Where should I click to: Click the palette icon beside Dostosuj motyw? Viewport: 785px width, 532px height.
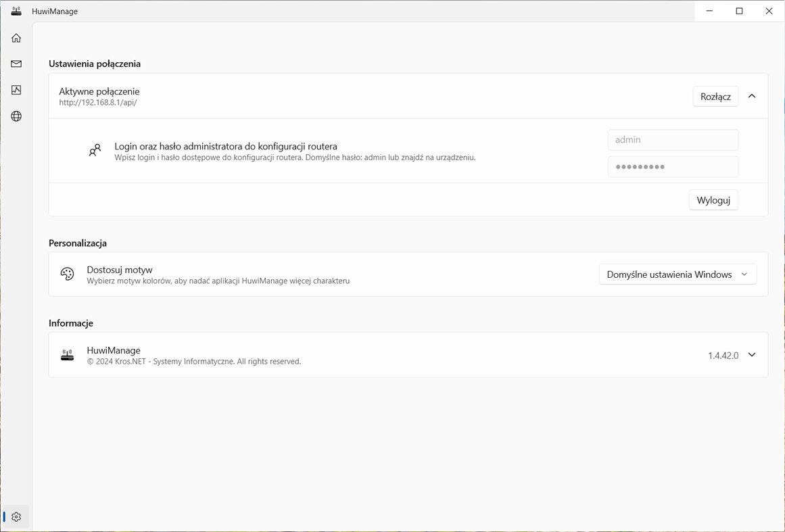coord(67,274)
